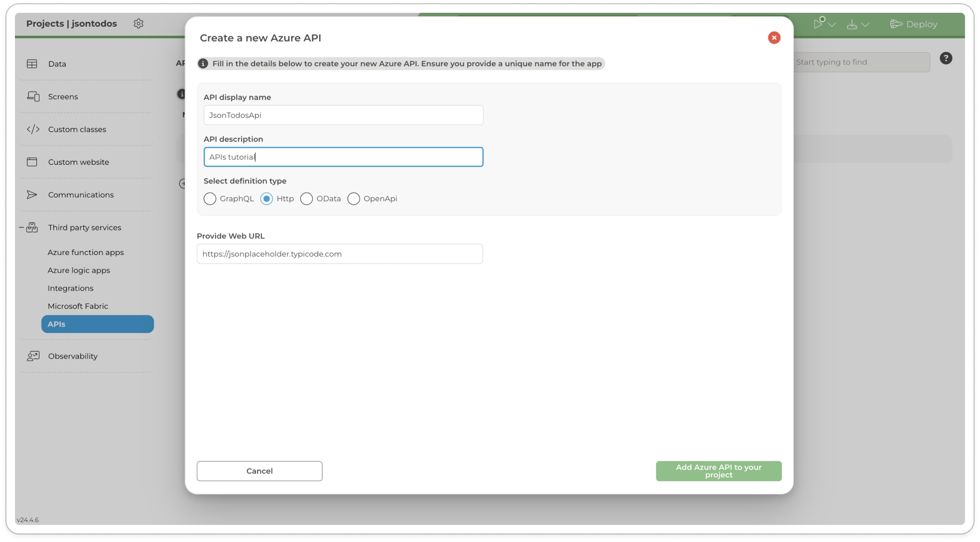This screenshot has height=542, width=980.
Task: Choose OpenApi as definition type
Action: [x=354, y=199]
